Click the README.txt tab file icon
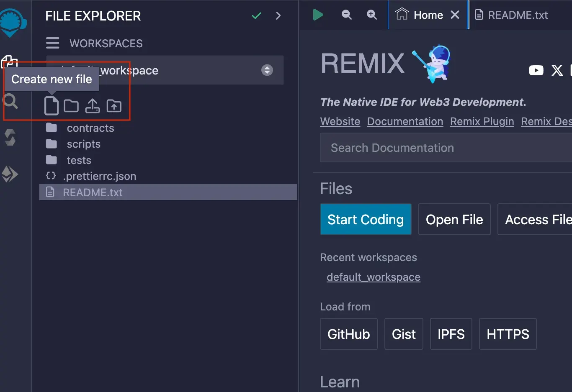The height and width of the screenshot is (392, 572). click(479, 15)
